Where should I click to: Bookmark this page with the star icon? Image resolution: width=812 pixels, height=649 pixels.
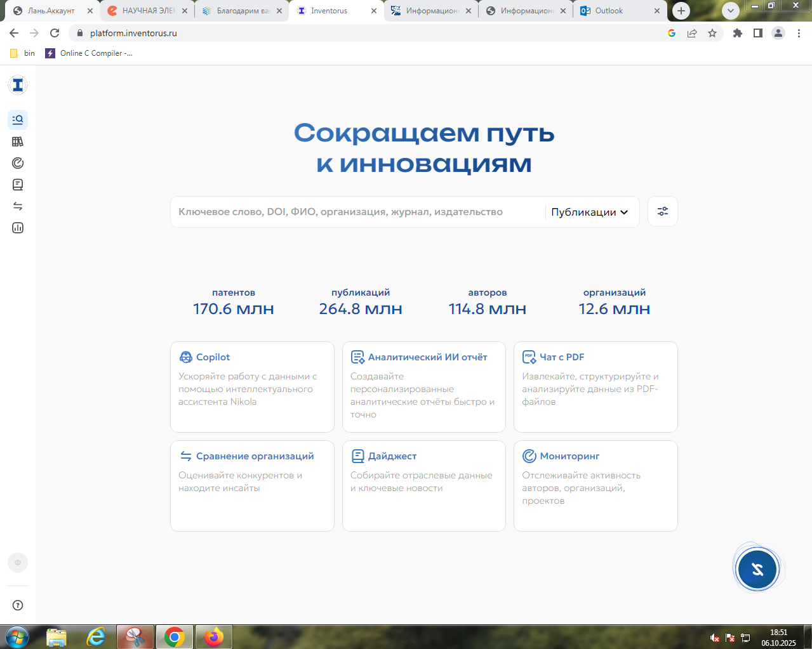click(712, 33)
